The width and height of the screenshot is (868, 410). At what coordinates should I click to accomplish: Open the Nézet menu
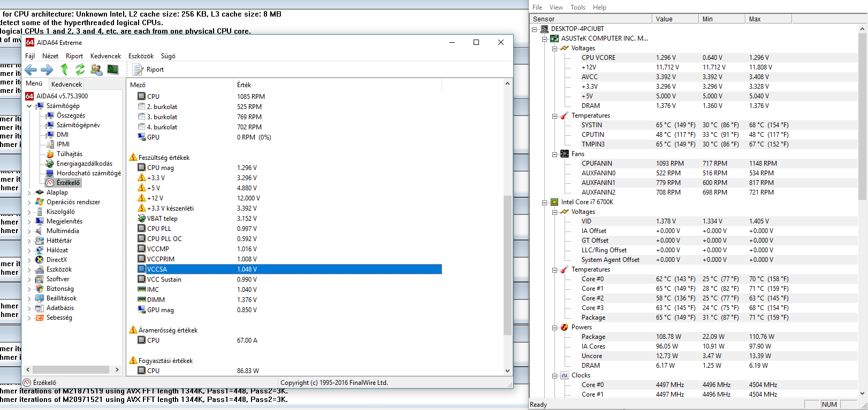50,56
